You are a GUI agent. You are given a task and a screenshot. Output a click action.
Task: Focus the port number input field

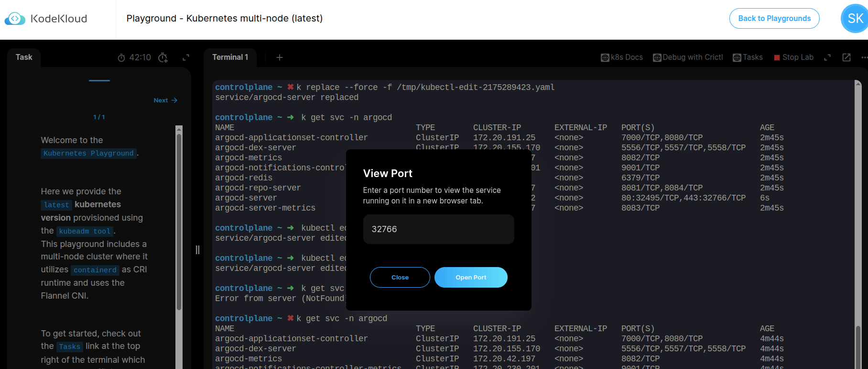point(439,229)
